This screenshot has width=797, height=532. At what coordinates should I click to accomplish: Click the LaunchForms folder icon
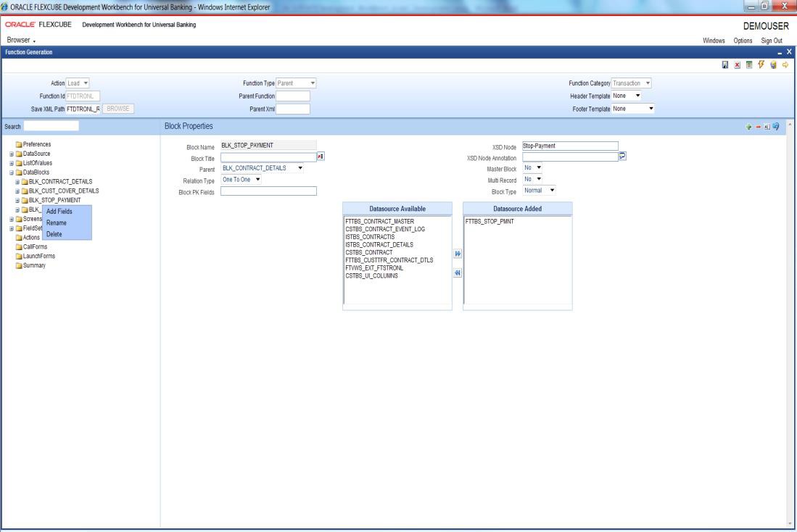click(19, 256)
